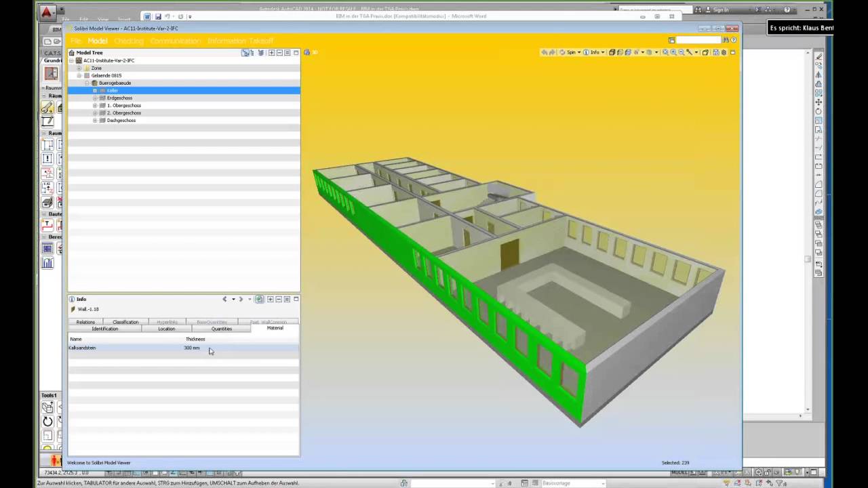Click the first 3D view cube icon

tap(612, 52)
